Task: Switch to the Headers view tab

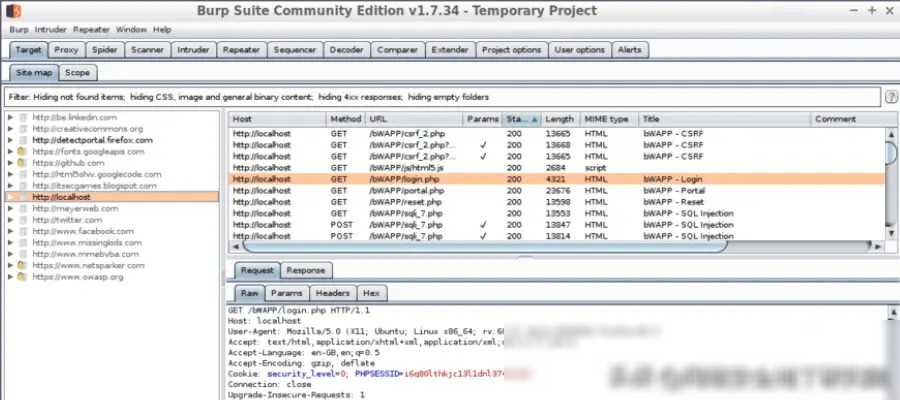Action: click(x=333, y=293)
